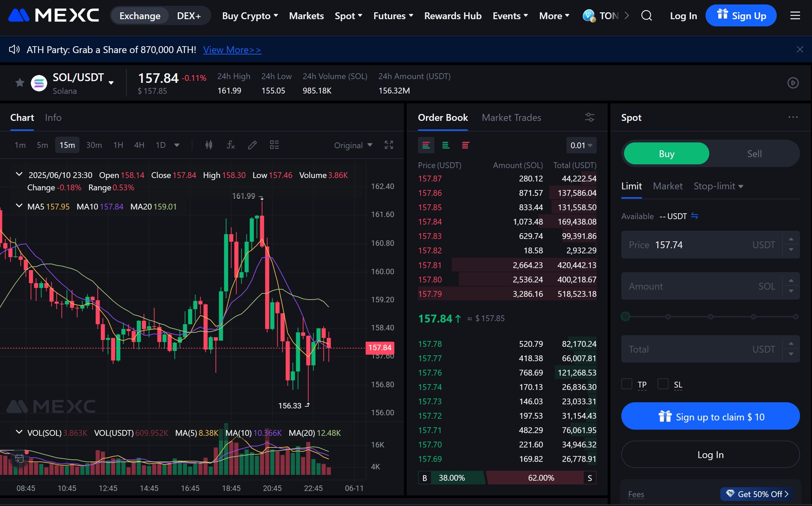Click Sign up to claim $10
Screen dimensions: 812x506
pos(710,416)
